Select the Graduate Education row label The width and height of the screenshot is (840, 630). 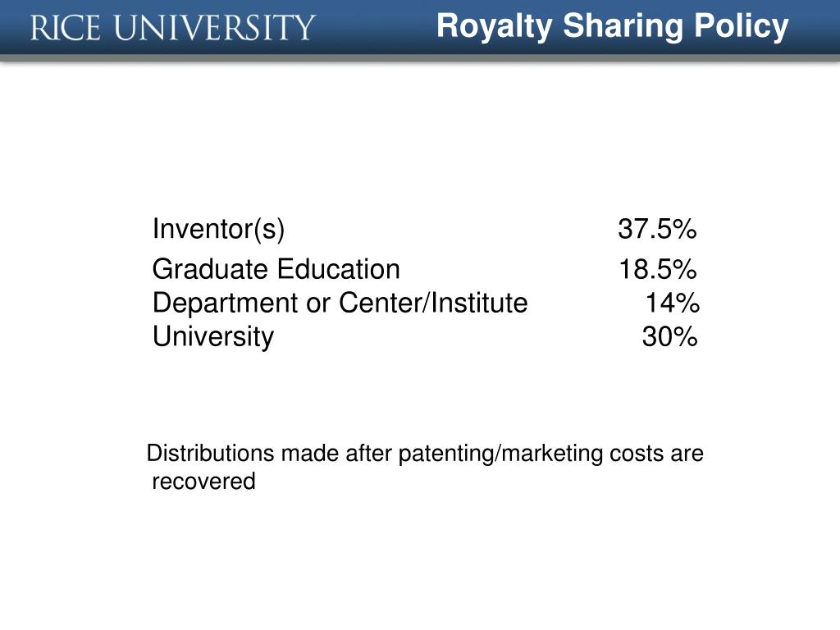pyautogui.click(x=276, y=269)
